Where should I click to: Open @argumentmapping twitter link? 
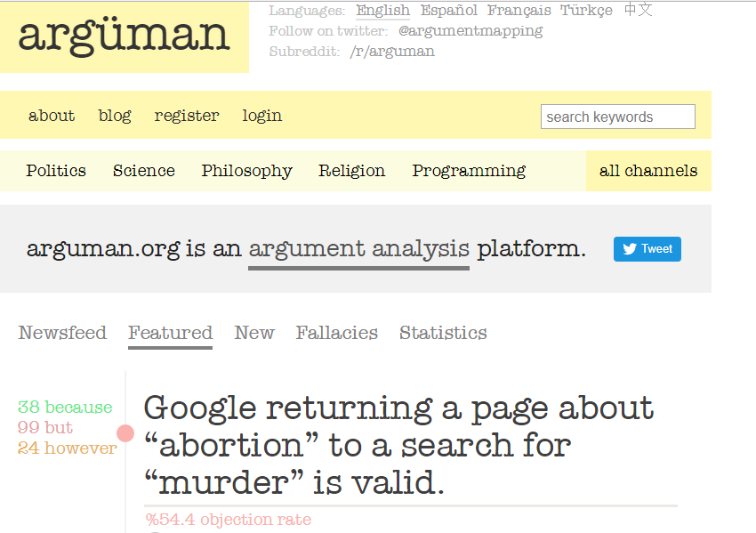pyautogui.click(x=470, y=31)
